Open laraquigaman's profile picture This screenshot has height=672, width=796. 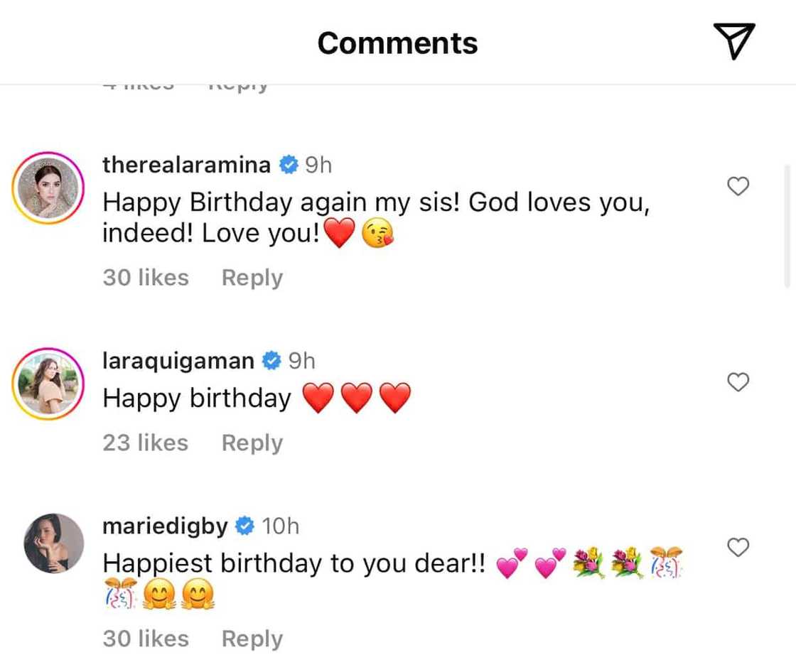48,384
